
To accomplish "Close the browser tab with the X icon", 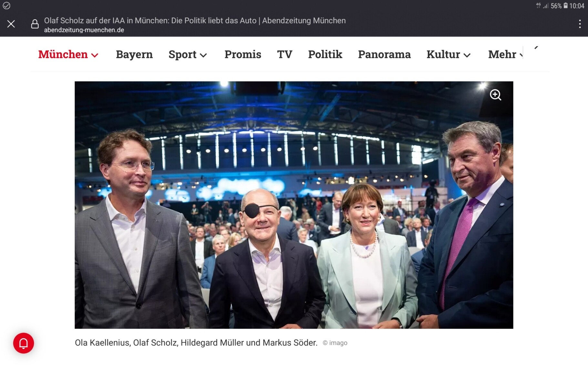I will click(11, 24).
